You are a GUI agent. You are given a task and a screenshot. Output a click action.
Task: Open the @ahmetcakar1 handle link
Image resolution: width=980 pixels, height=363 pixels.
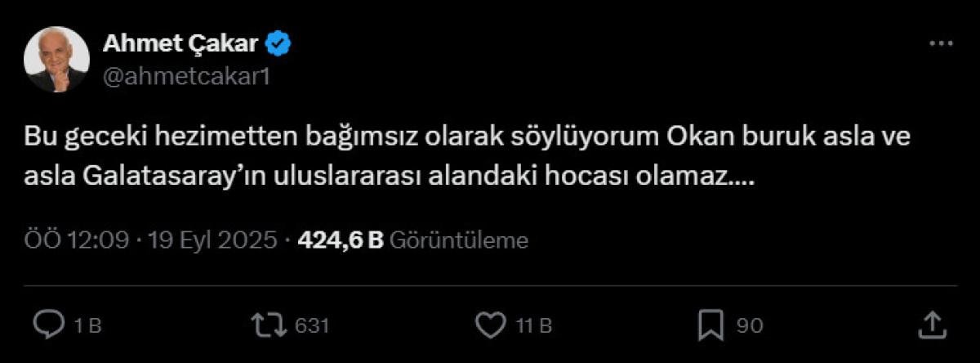[185, 78]
